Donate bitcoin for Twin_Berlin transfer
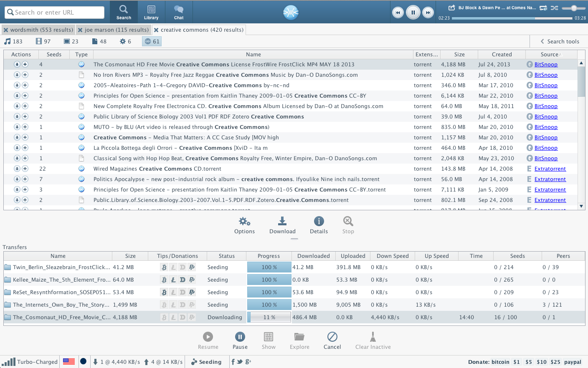 click(x=164, y=267)
